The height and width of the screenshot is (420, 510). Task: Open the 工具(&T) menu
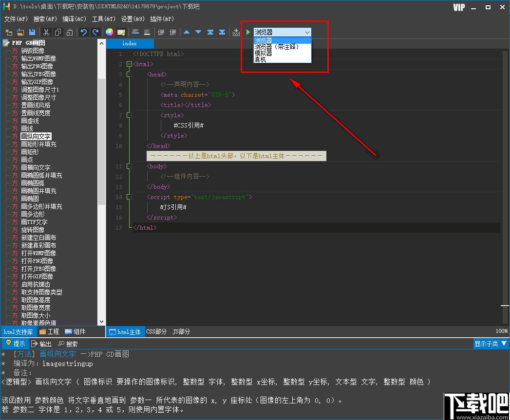103,19
